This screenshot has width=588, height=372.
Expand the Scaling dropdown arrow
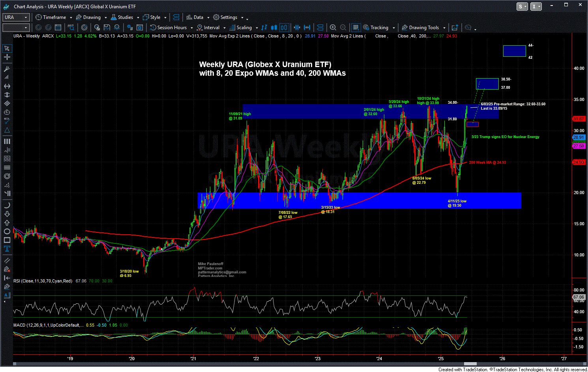[x=257, y=28]
